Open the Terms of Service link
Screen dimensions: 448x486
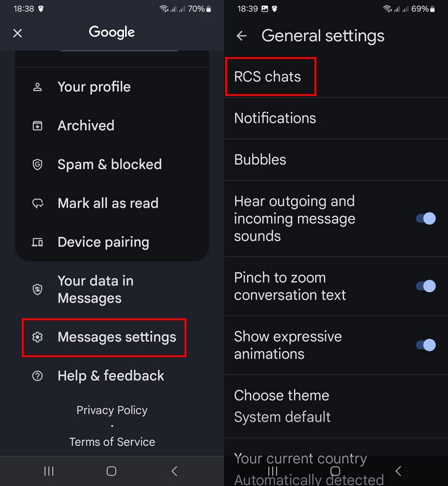pos(112,442)
